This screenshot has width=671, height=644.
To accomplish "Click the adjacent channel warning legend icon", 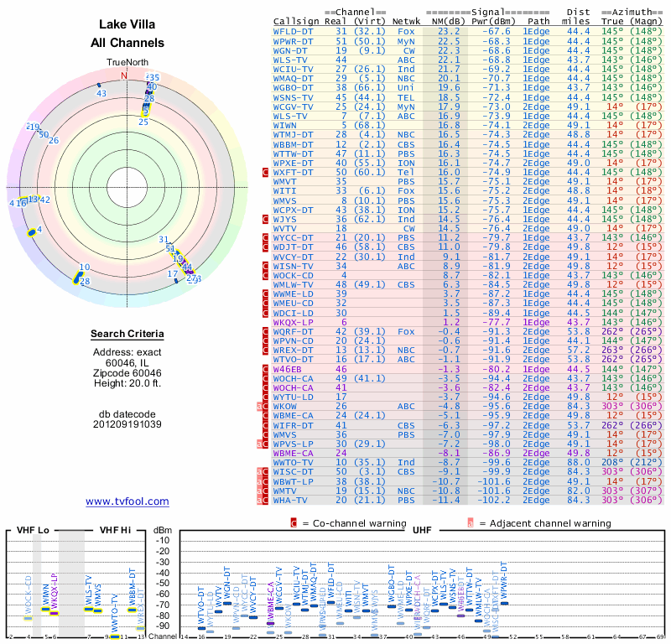I will click(x=471, y=523).
